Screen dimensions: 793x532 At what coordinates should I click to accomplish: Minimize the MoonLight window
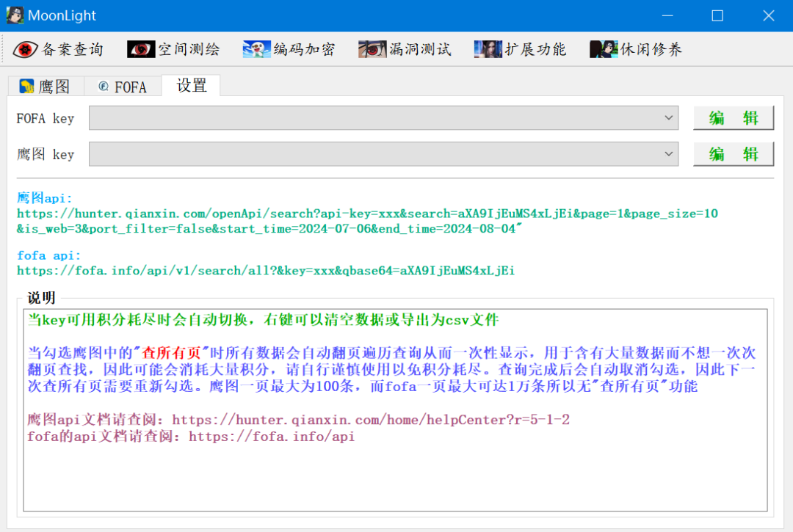click(667, 15)
